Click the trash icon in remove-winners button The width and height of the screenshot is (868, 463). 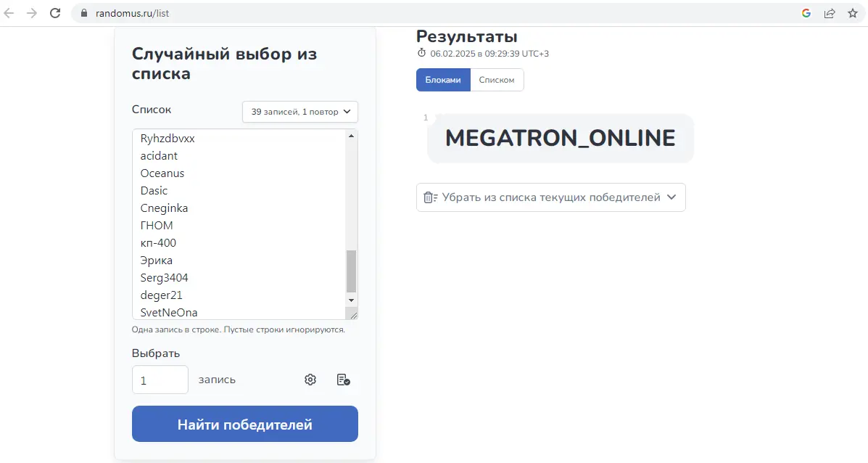point(430,197)
